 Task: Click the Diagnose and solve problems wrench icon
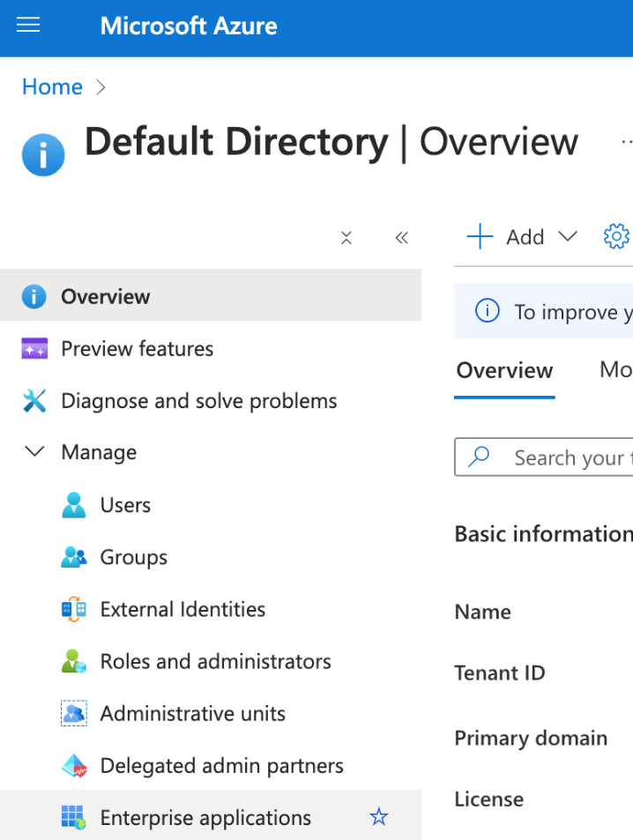[x=34, y=401]
